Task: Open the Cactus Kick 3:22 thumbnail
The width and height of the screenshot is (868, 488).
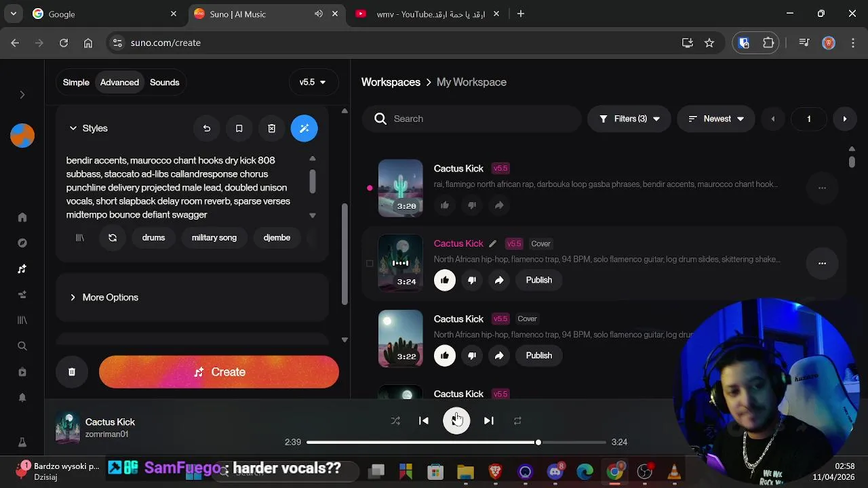Action: coord(400,338)
